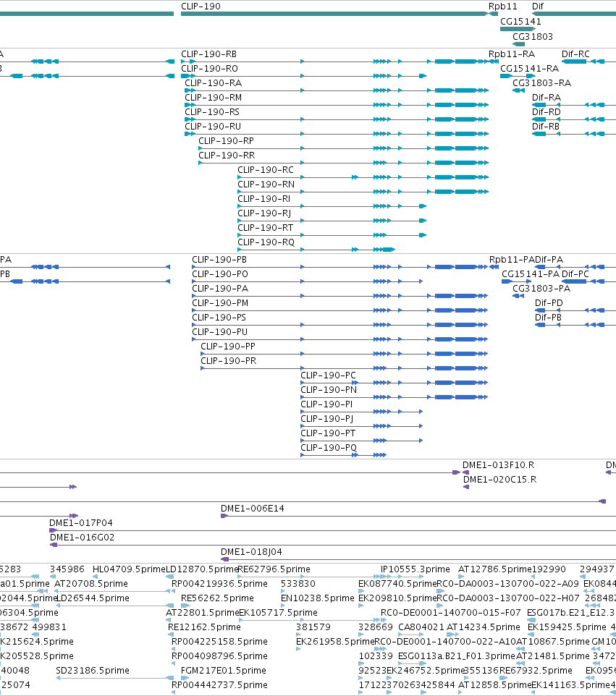Image resolution: width=616 pixels, height=696 pixels.
Task: Select clone DME1-018J04
Action: click(251, 552)
